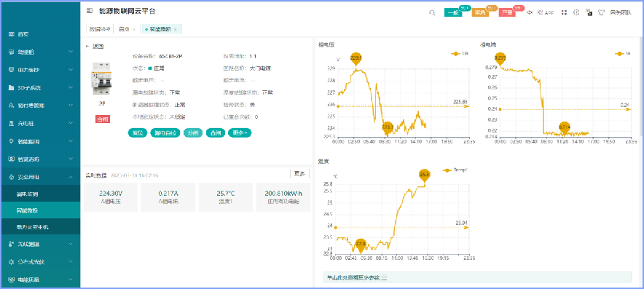Toggle the Temp1 legend in temperature chart
Image resolution: width=644 pixels, height=289 pixels.
click(455, 170)
